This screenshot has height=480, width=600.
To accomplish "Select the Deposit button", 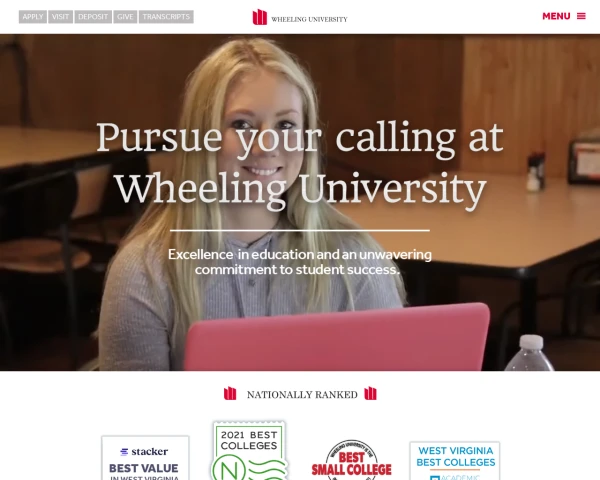I will point(93,17).
